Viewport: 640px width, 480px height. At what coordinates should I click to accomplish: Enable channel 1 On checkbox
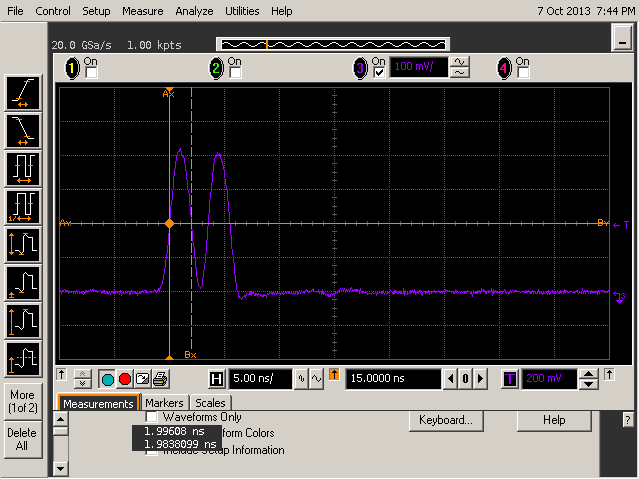click(x=91, y=73)
